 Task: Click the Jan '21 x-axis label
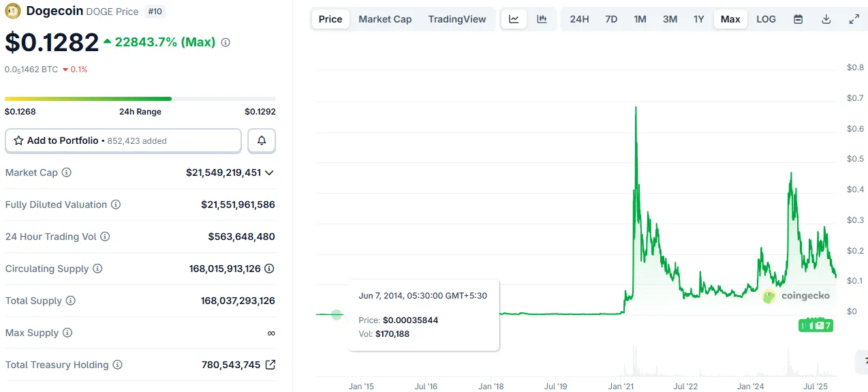tap(621, 387)
